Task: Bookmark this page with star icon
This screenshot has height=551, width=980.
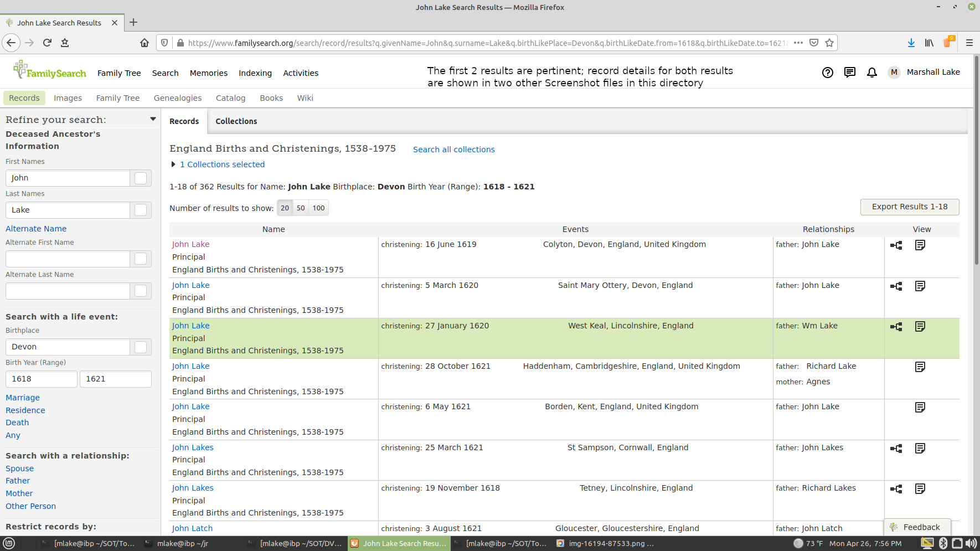Action: click(x=829, y=43)
